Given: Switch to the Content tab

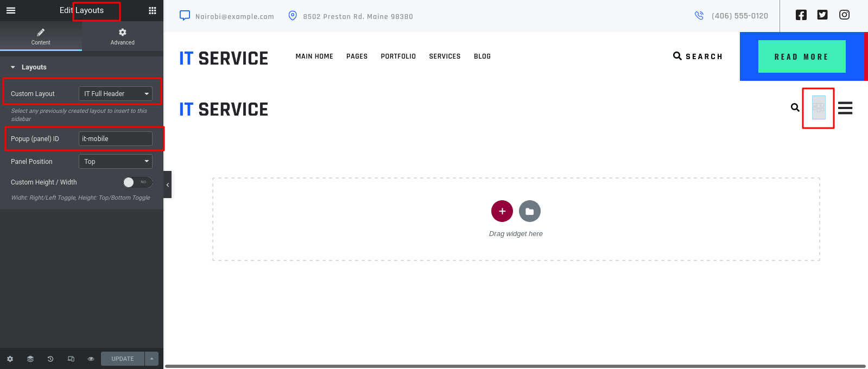Looking at the screenshot, I should 41,36.
